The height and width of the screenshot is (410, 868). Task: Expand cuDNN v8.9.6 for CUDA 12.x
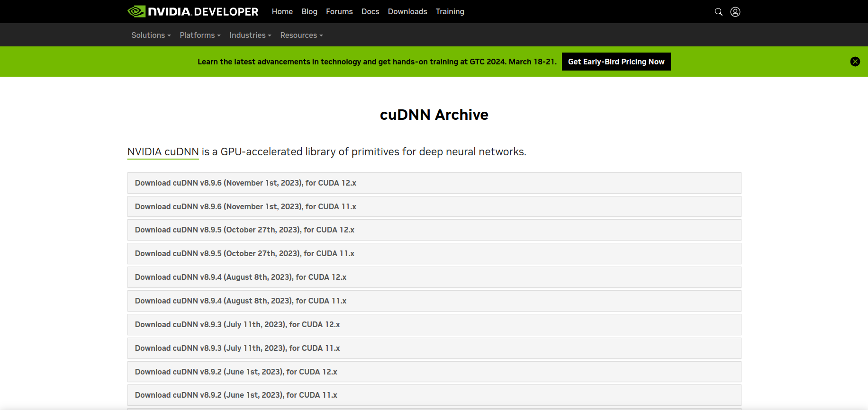pyautogui.click(x=434, y=183)
